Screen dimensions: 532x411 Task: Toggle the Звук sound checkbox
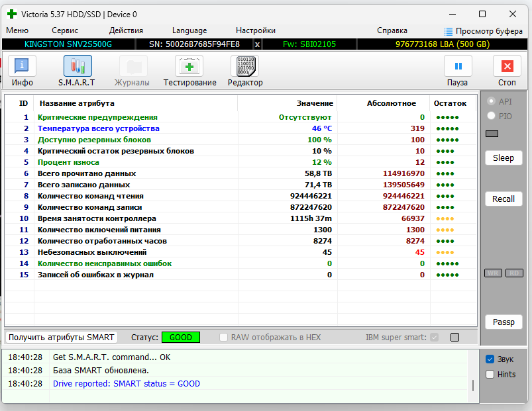490,359
